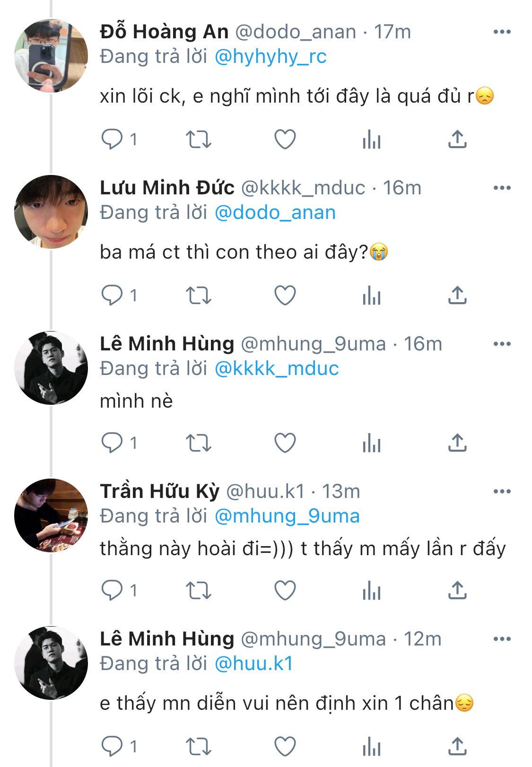Screen dimensions: 532x767
Task: Open the @huu.k1 mention link
Action: pos(254,664)
